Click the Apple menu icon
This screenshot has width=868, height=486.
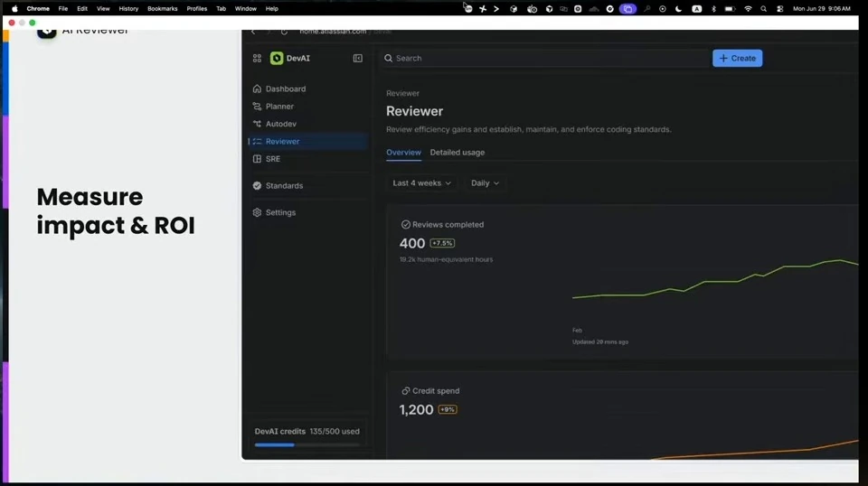15,9
